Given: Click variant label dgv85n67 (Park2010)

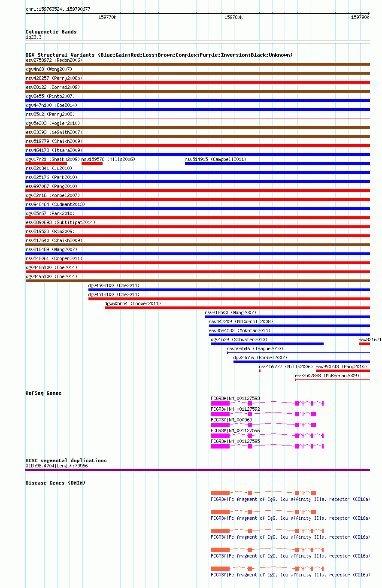Looking at the screenshot, I should coord(50,213).
